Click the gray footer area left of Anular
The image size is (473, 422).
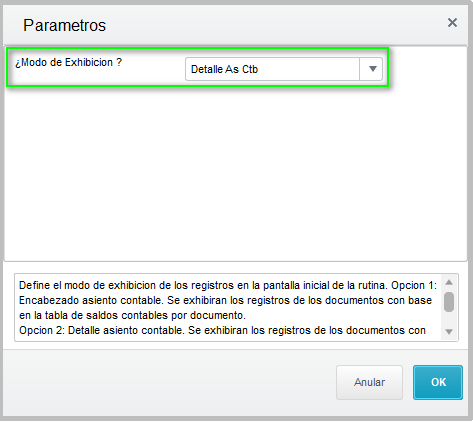pyautogui.click(x=167, y=382)
